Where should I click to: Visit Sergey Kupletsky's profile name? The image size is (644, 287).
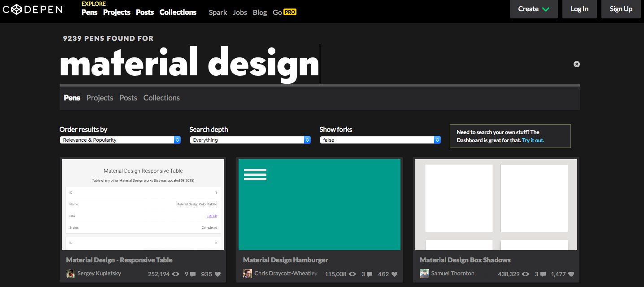[99, 273]
